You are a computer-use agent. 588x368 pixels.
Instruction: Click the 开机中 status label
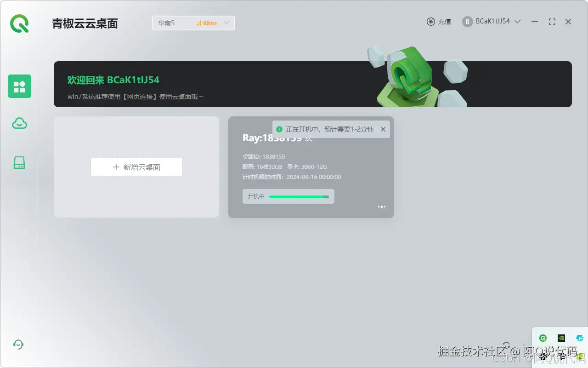point(256,196)
